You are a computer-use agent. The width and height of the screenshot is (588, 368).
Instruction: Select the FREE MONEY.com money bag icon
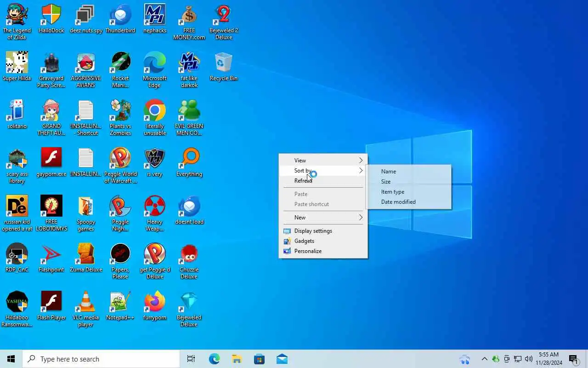[189, 15]
